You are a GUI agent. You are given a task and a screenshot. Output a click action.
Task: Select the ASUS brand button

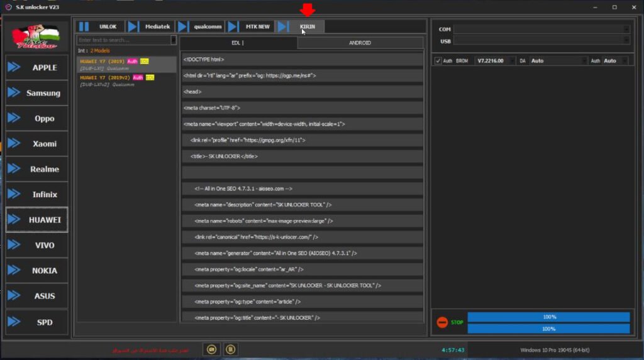(36, 296)
